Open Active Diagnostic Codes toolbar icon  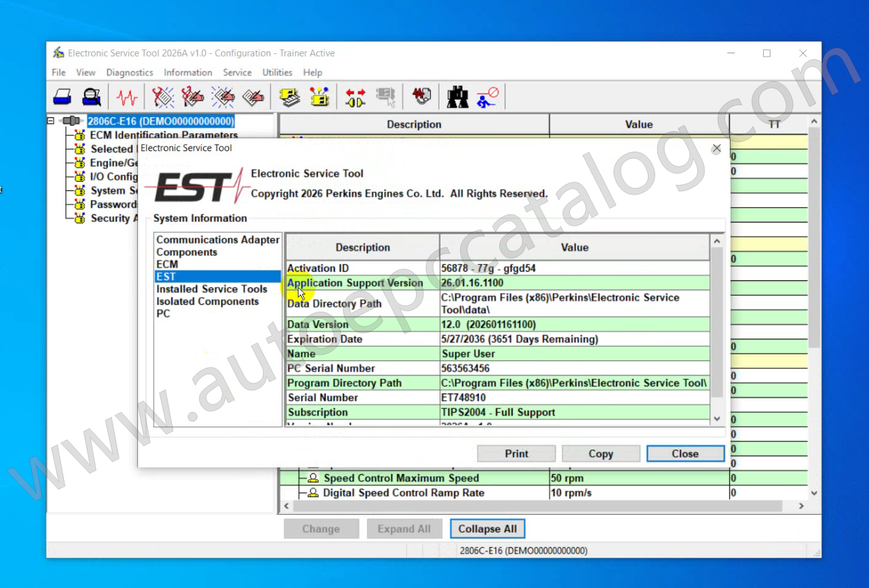pos(163,97)
